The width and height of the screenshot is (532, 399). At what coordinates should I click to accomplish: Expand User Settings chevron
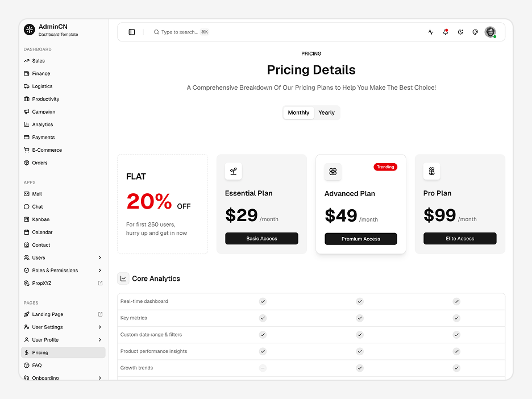pos(100,327)
